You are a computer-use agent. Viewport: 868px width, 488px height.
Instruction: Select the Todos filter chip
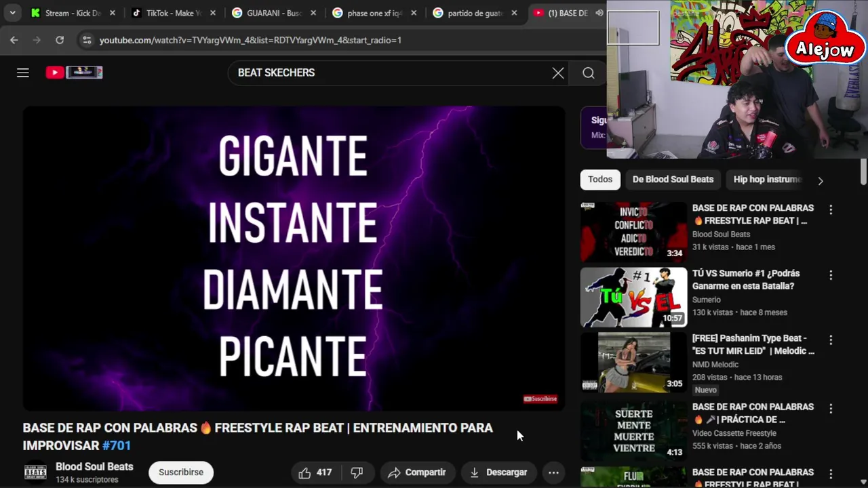tap(600, 180)
